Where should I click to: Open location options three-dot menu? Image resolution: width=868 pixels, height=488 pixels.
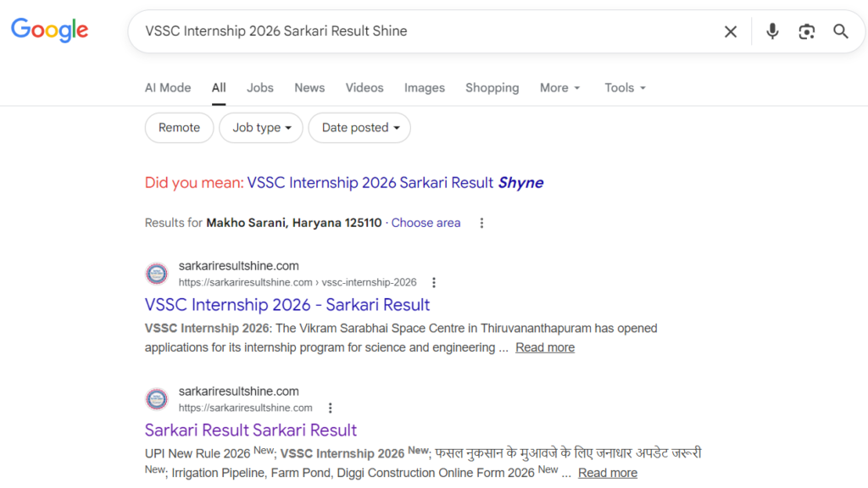pos(481,223)
